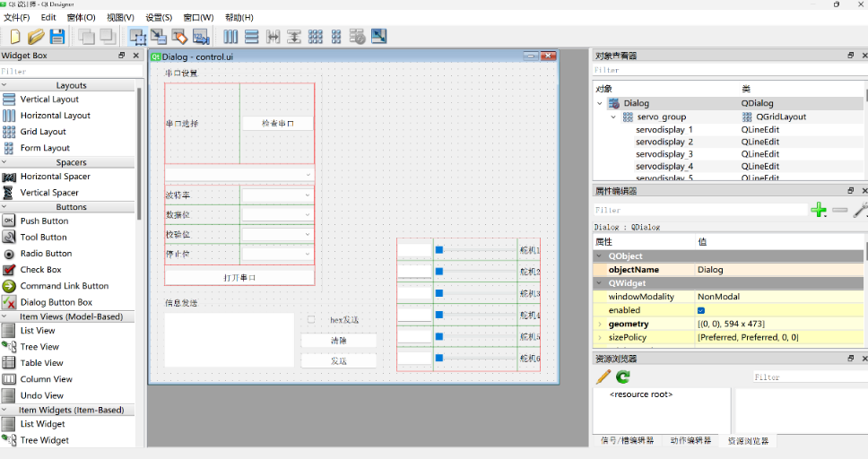Collapse the servo_group tree node

[x=613, y=117]
